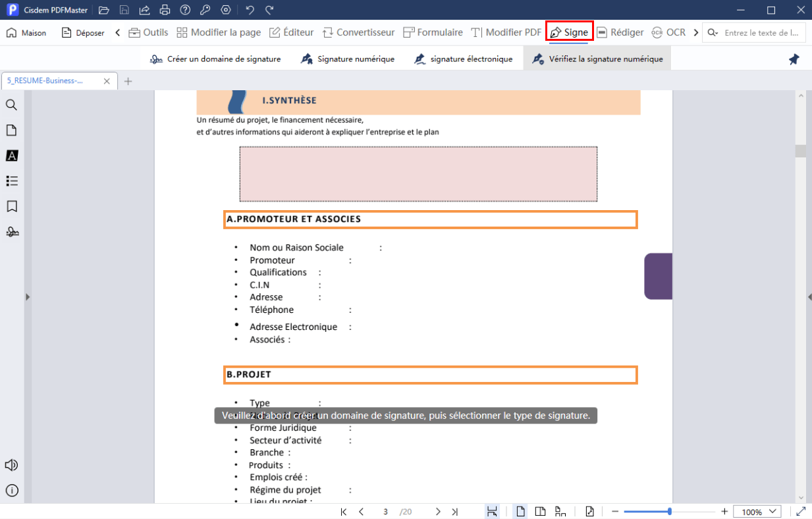
Task: Click the search text input field
Action: coord(762,32)
